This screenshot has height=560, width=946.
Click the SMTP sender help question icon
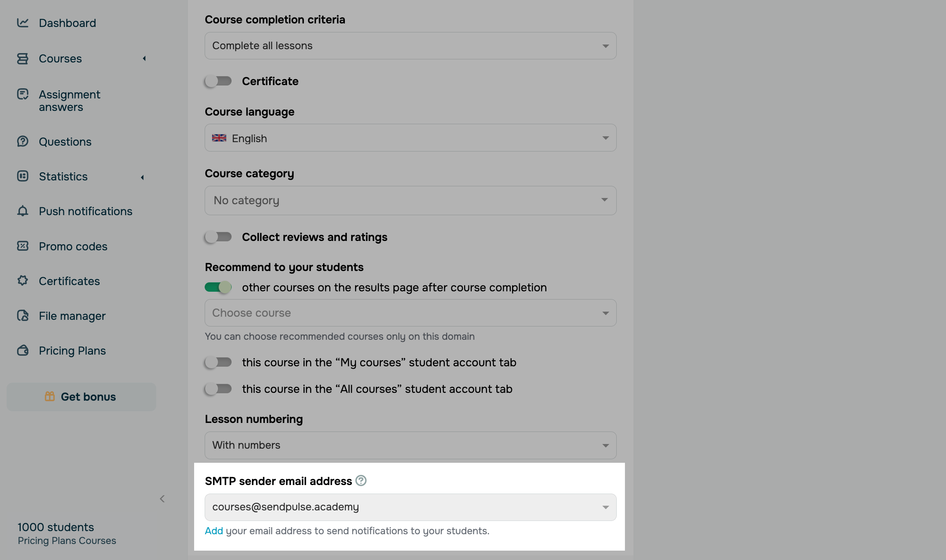click(361, 481)
